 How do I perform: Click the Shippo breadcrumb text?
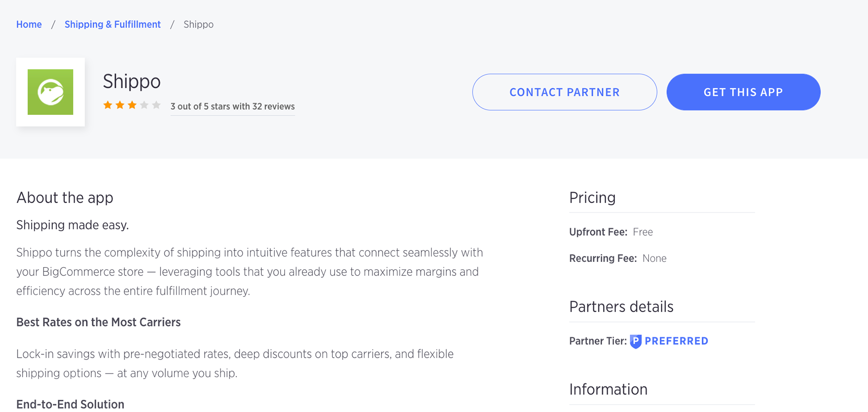tap(198, 24)
